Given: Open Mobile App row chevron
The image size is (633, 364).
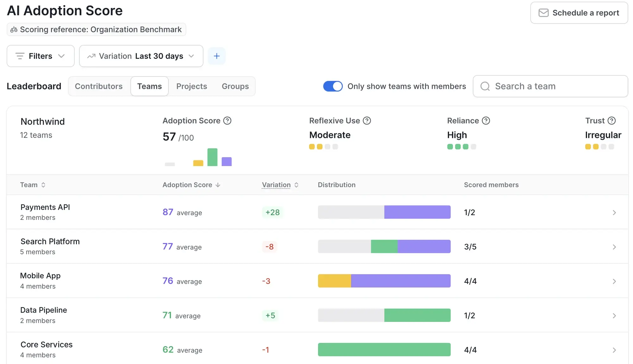Looking at the screenshot, I should coord(614,281).
